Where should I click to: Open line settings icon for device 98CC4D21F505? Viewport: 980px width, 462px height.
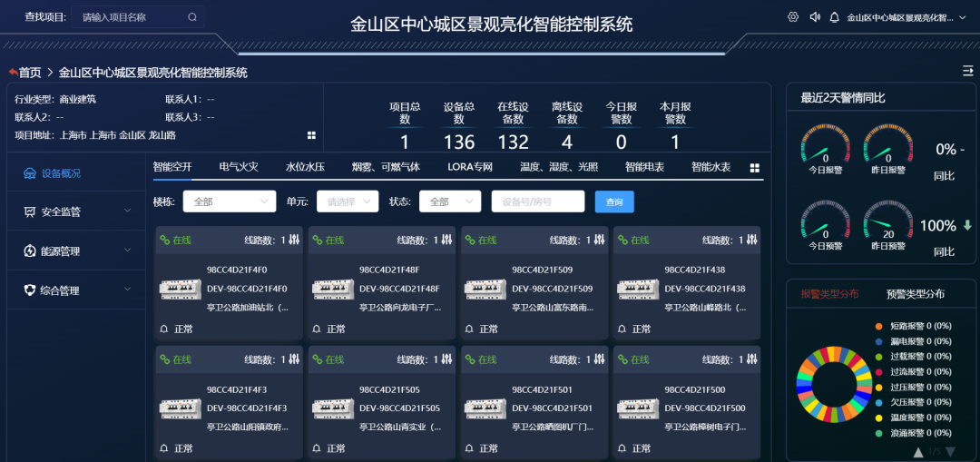tap(446, 359)
